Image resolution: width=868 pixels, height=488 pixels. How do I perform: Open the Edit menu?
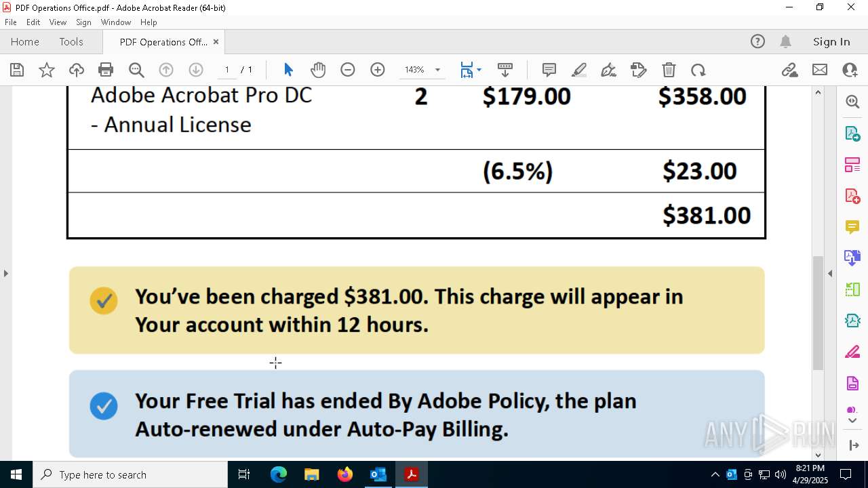click(x=33, y=22)
